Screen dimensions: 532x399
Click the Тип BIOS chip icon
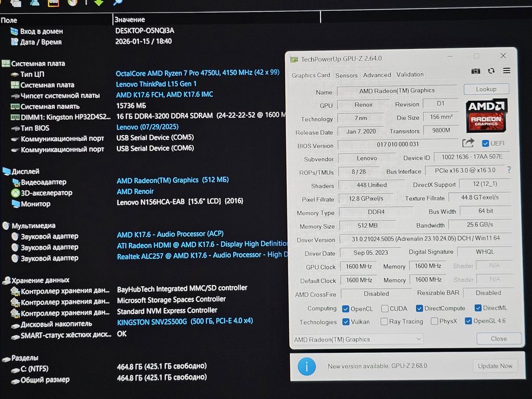15,128
